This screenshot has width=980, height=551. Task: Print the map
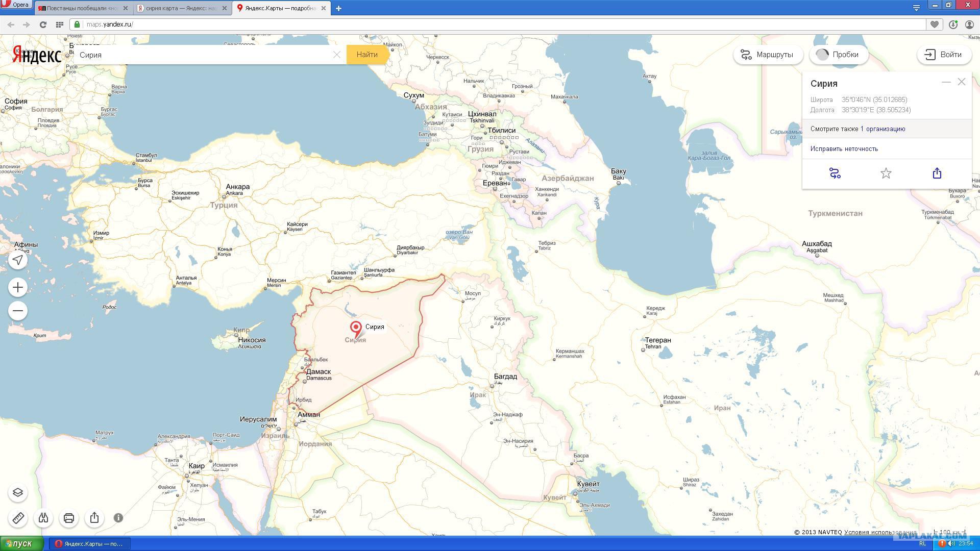click(x=69, y=518)
